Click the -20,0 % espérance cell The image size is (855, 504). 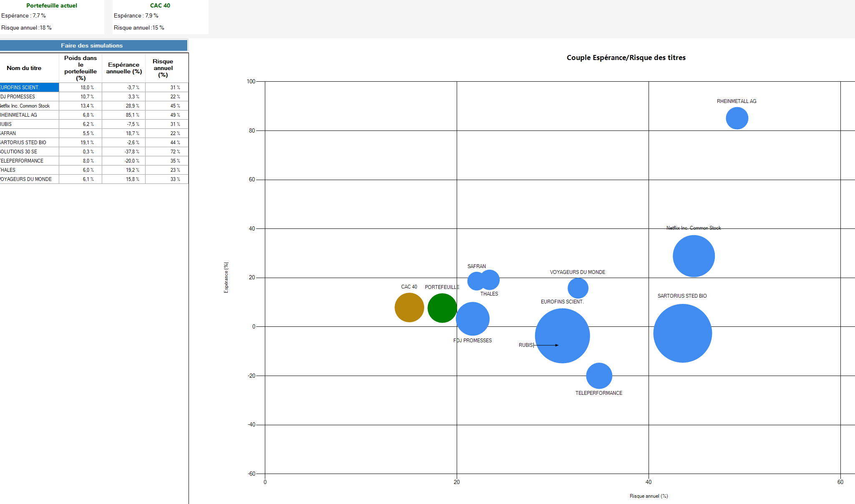click(x=124, y=161)
